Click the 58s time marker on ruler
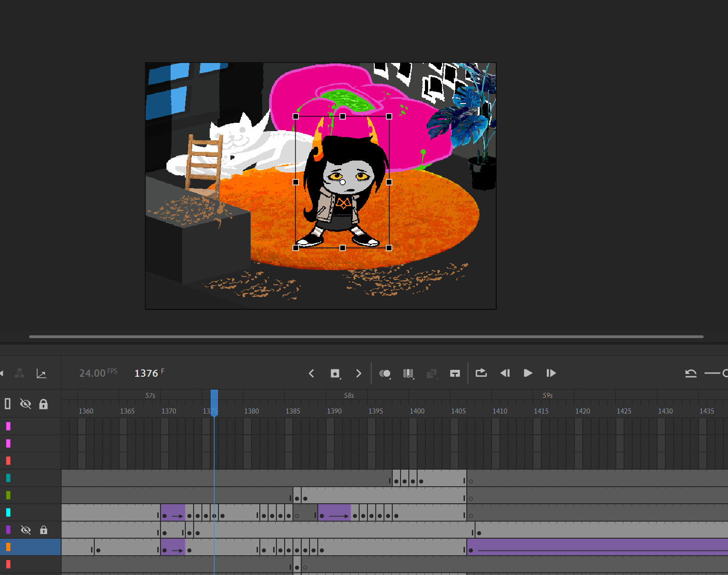The image size is (728, 575). coord(349,396)
